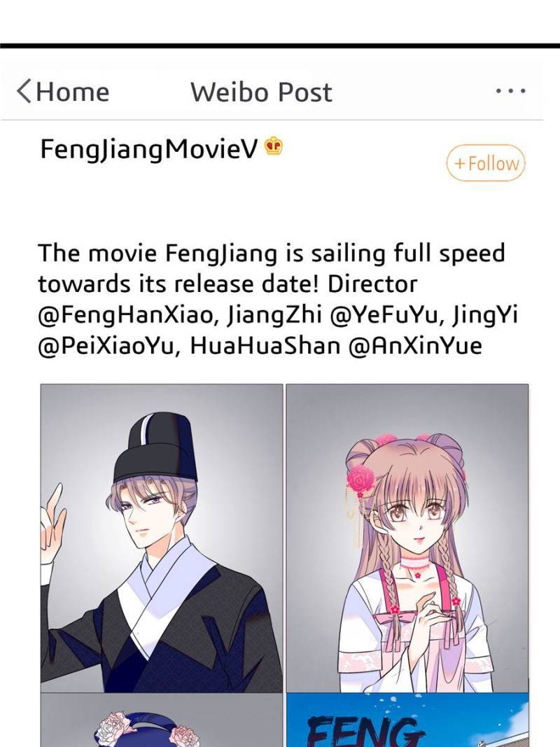Screen dimensions: 560x747
Task: Open the @PeiXiaoYu mention
Action: click(109, 347)
